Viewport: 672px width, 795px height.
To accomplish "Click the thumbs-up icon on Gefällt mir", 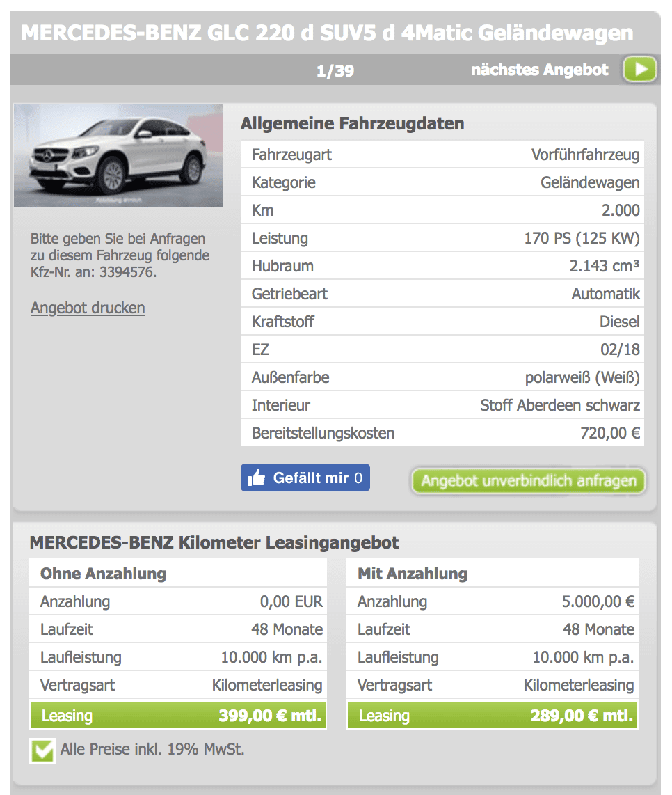I will click(x=257, y=478).
